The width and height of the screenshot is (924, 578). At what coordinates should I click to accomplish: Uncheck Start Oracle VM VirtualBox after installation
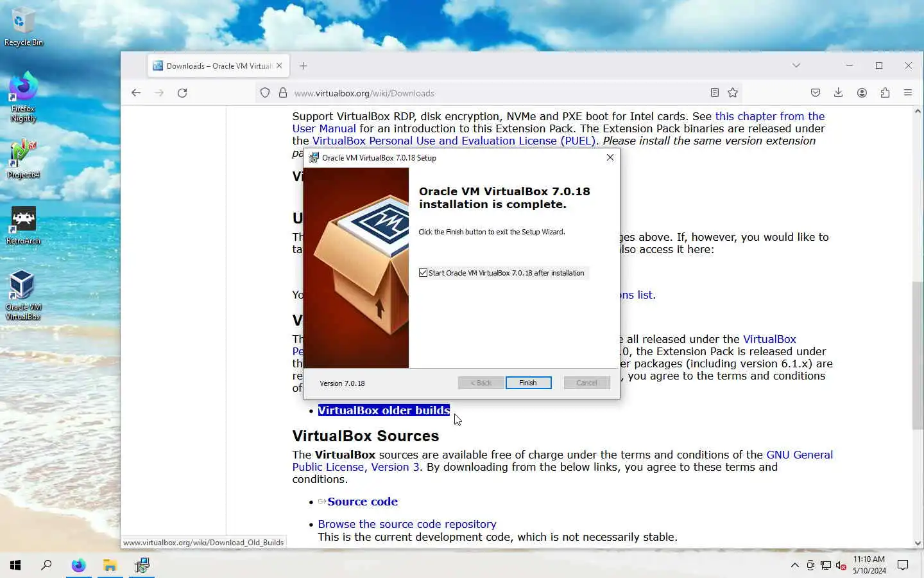pyautogui.click(x=423, y=273)
